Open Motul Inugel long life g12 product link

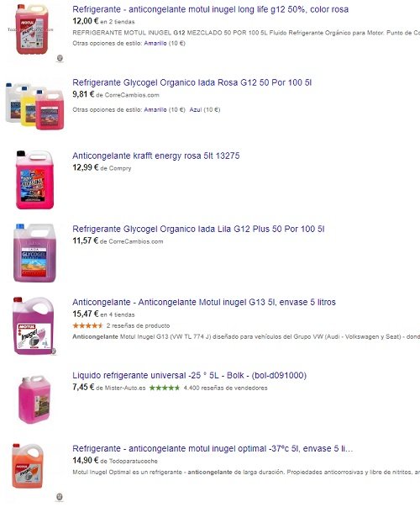[210, 9]
